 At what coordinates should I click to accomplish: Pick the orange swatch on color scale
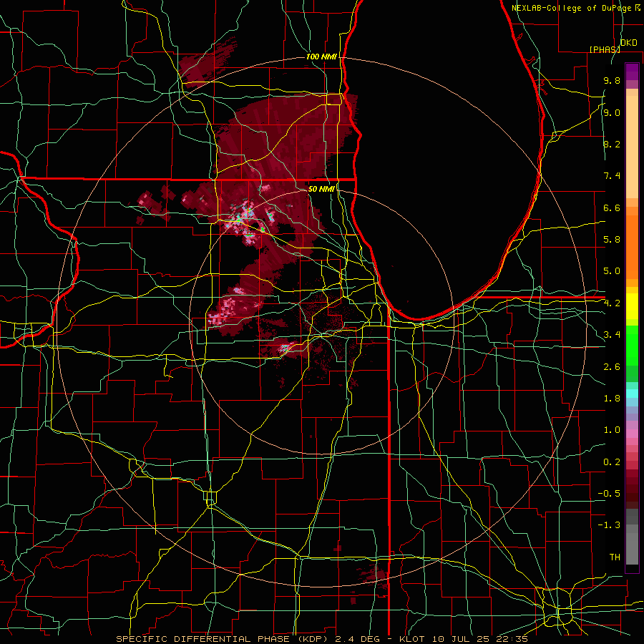pyautogui.click(x=632, y=246)
